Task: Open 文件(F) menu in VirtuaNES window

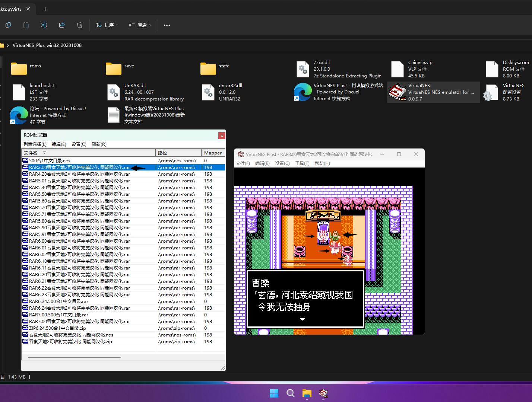Action: pos(243,163)
